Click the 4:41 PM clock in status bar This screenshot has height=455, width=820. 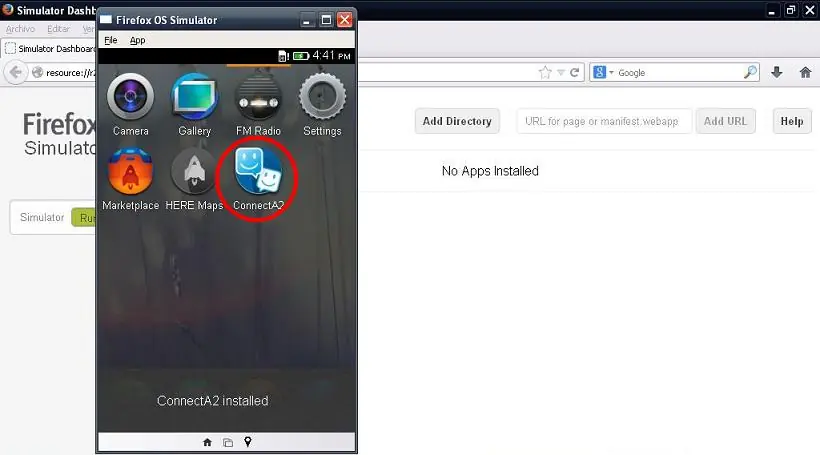pos(332,55)
